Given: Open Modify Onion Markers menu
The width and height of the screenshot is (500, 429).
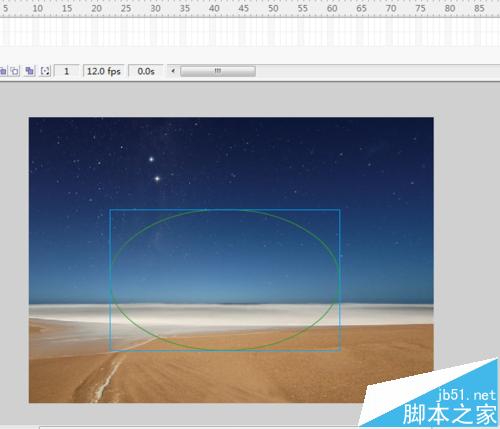Looking at the screenshot, I should 45,71.
